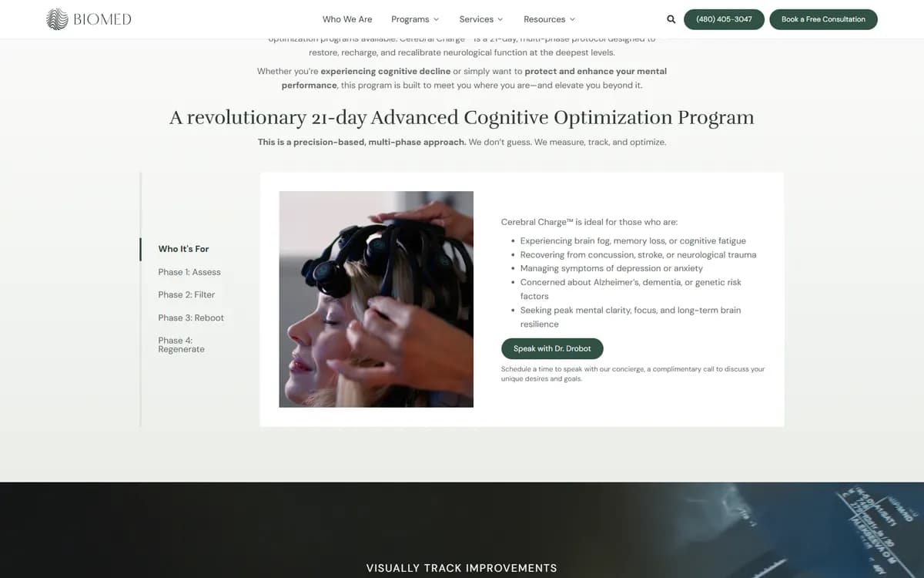Call the (480) 405-3047 phone button
This screenshot has width=924, height=578.
[x=724, y=19]
